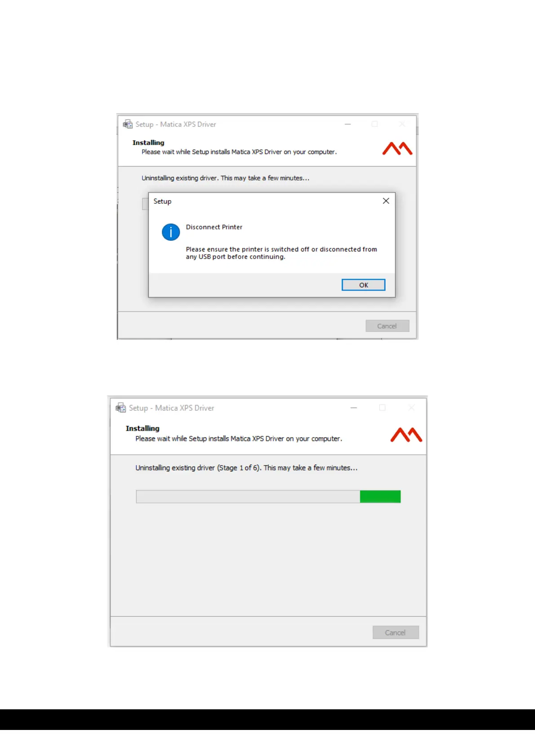The width and height of the screenshot is (535, 756).
Task: Click the installer icon in upper title bar
Action: coord(128,124)
